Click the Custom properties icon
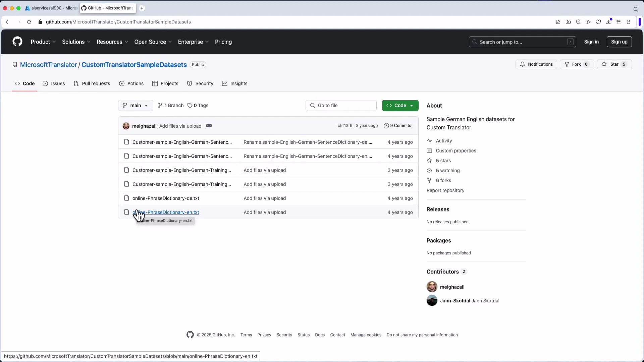Screen dimensions: 644x362 coord(430,151)
